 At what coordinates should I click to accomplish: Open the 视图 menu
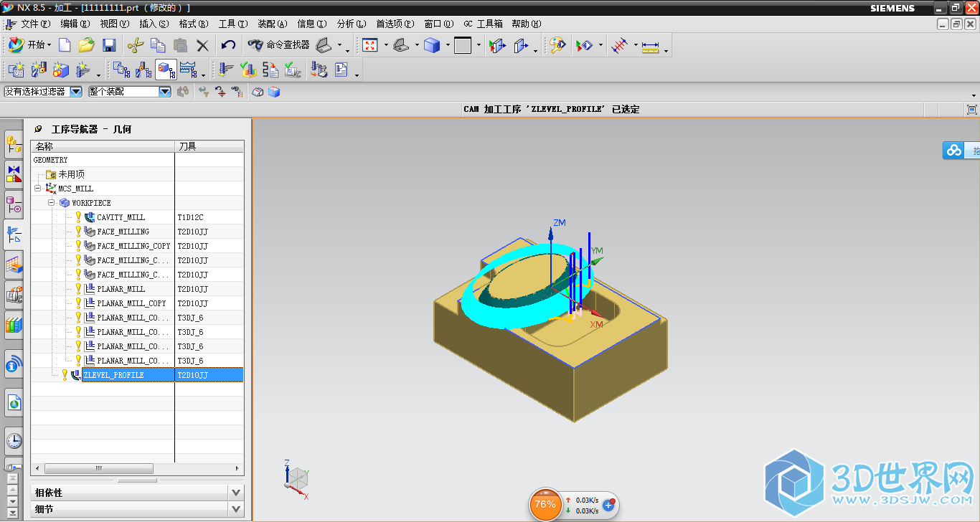click(115, 24)
